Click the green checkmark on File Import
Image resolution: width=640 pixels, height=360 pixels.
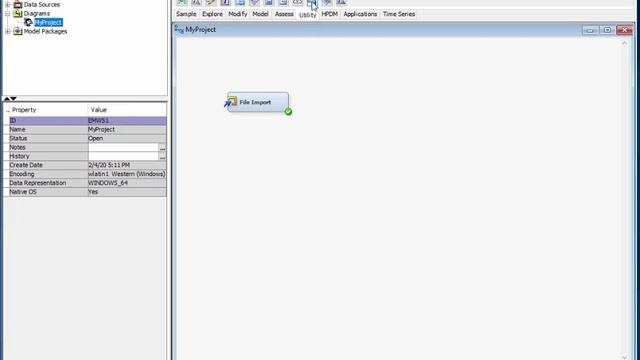[x=288, y=111]
